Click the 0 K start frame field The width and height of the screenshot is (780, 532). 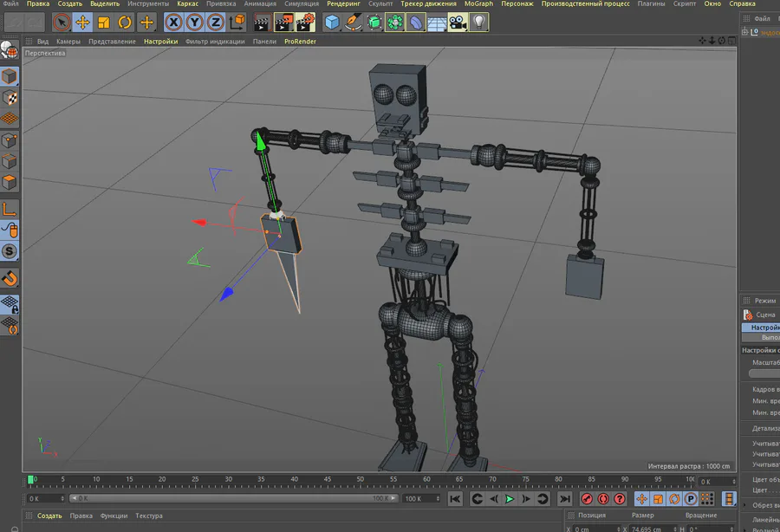click(x=45, y=498)
